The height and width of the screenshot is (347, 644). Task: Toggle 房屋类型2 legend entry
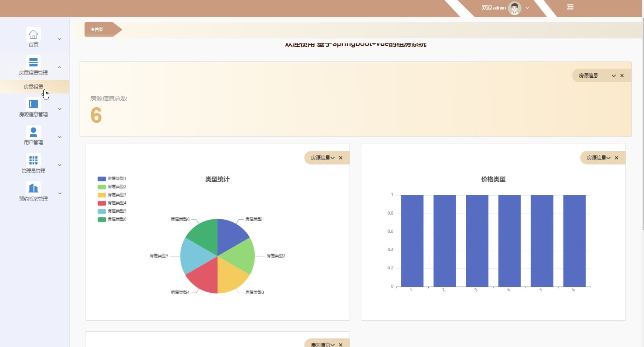coord(112,187)
